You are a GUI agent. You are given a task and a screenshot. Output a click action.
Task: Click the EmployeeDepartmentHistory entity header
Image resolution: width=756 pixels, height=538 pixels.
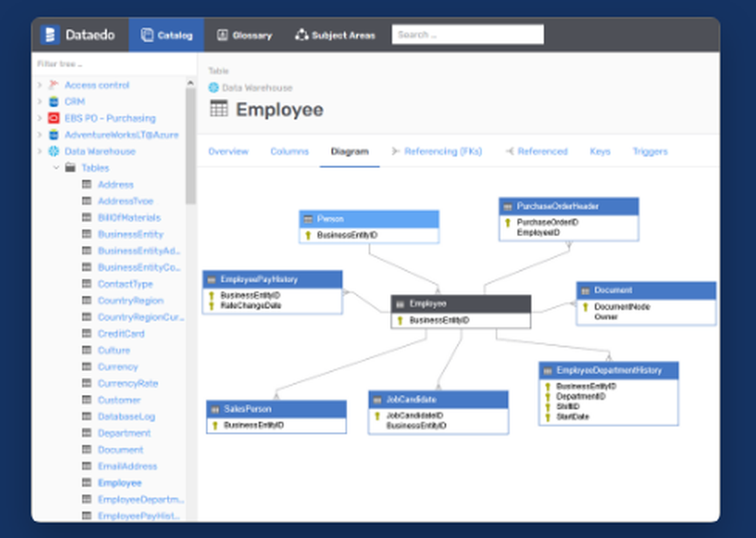click(x=609, y=371)
